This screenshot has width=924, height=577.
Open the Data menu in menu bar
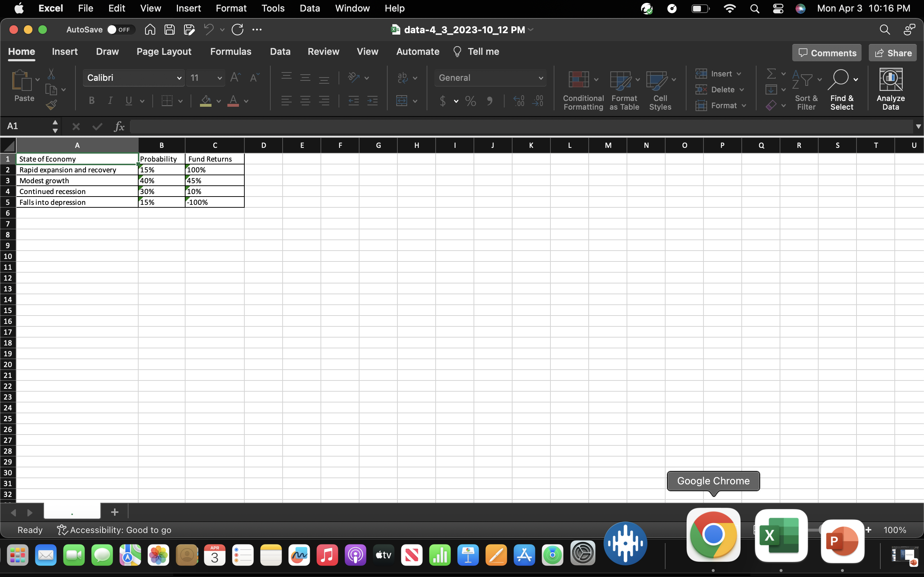pos(310,8)
